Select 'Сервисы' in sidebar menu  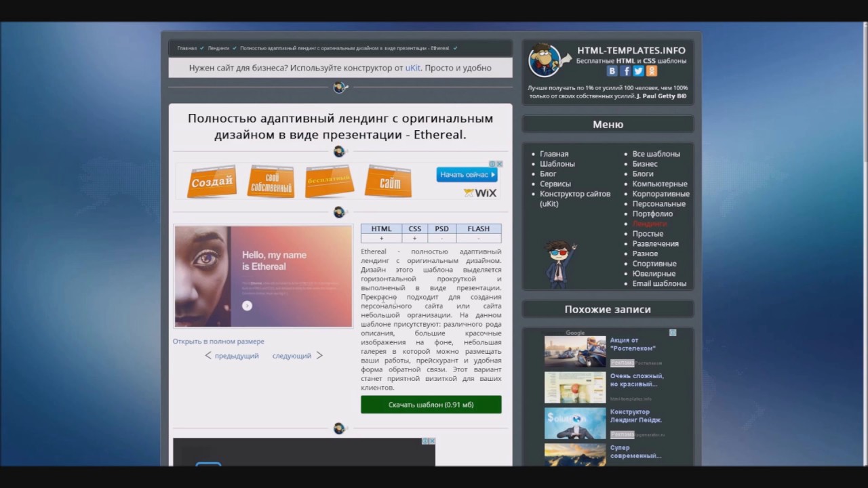(555, 184)
